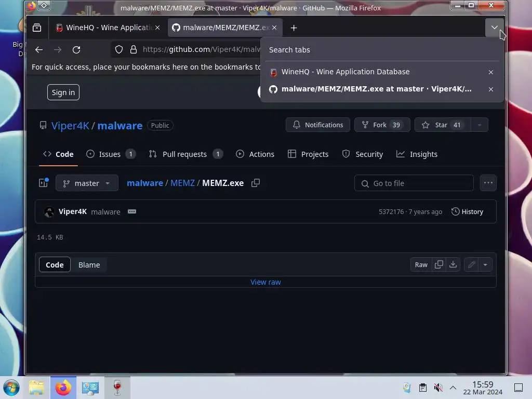The width and height of the screenshot is (532, 399).
Task: Show hidden system tray icons chevron
Action: pos(453,388)
